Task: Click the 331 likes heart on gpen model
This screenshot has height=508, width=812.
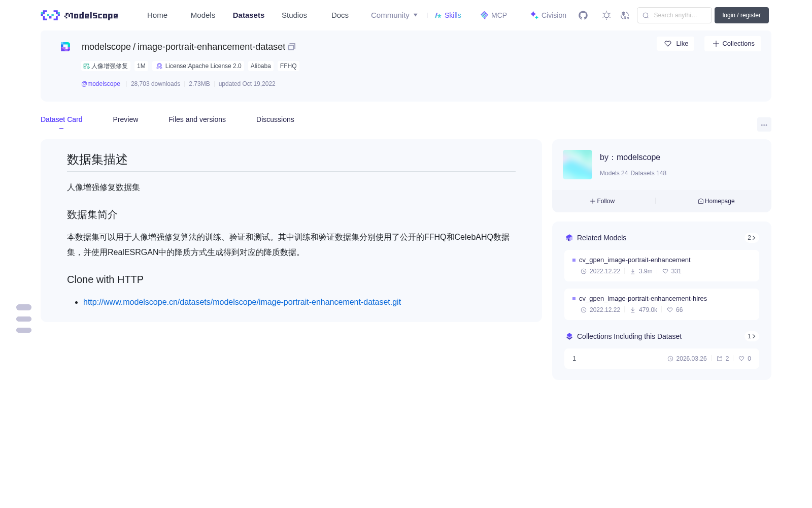Action: (x=665, y=271)
